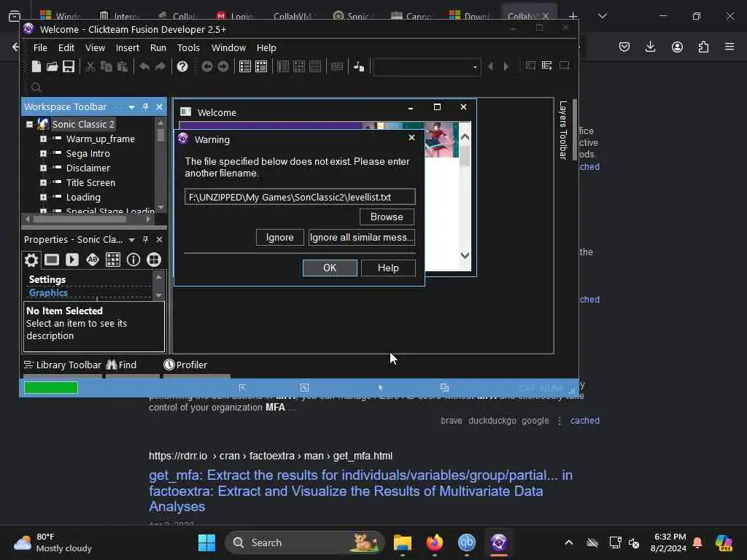The width and height of the screenshot is (747, 560).
Task: Open the Edit menu
Action: tap(66, 47)
